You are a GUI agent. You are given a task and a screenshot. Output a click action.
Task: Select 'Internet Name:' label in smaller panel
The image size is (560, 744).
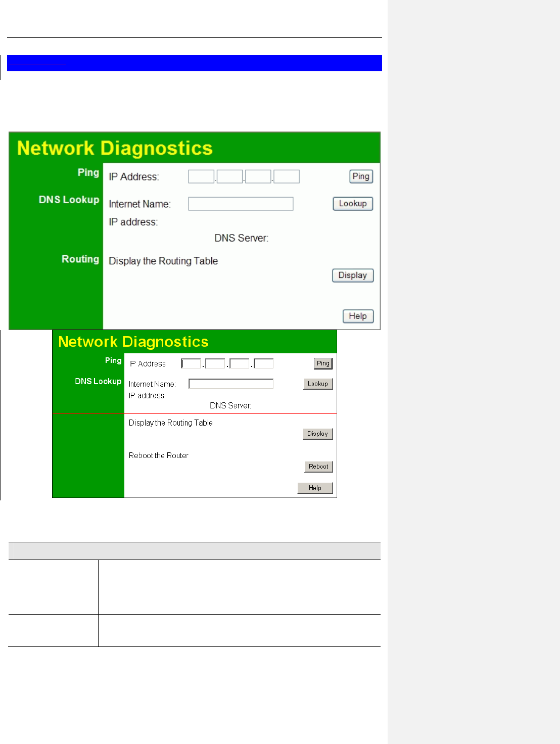click(152, 384)
